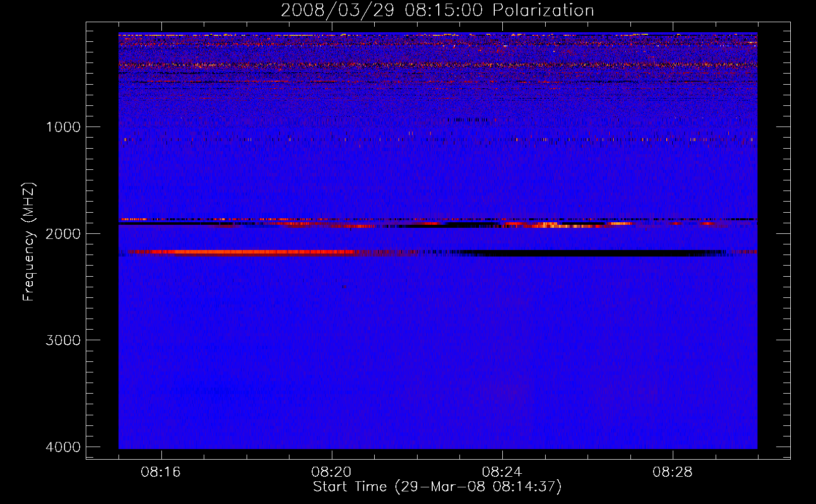Click the bright red emission band near 2200 MHz

pyautogui.click(x=242, y=252)
